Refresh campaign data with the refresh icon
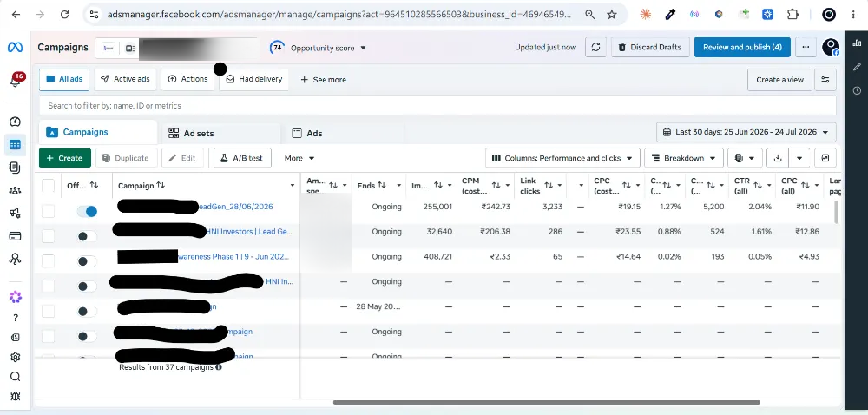Image resolution: width=868 pixels, height=415 pixels. pos(595,48)
